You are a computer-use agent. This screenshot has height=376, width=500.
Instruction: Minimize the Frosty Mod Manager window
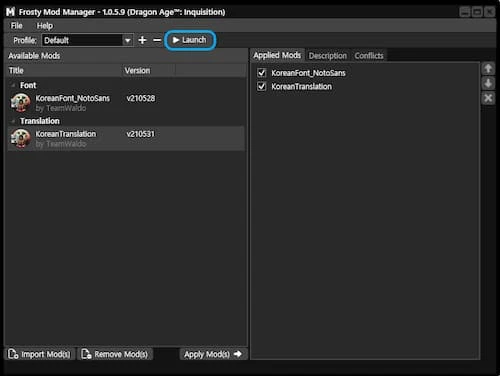click(x=465, y=12)
